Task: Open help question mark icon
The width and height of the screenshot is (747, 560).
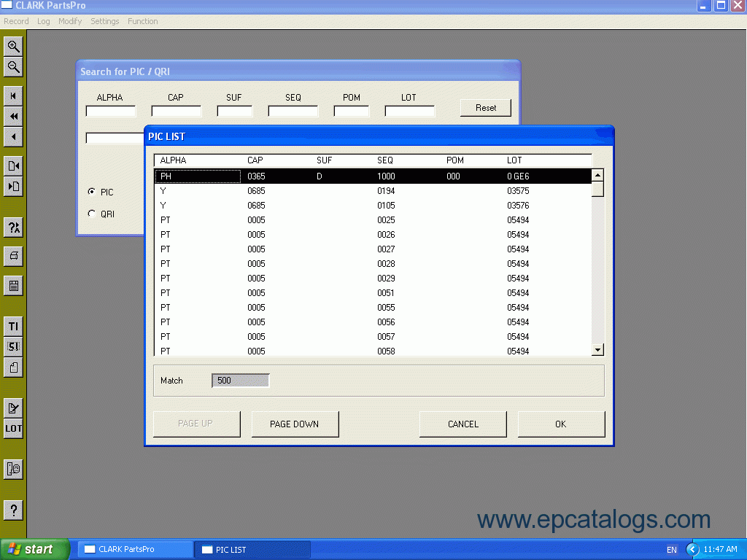Action: 13,510
